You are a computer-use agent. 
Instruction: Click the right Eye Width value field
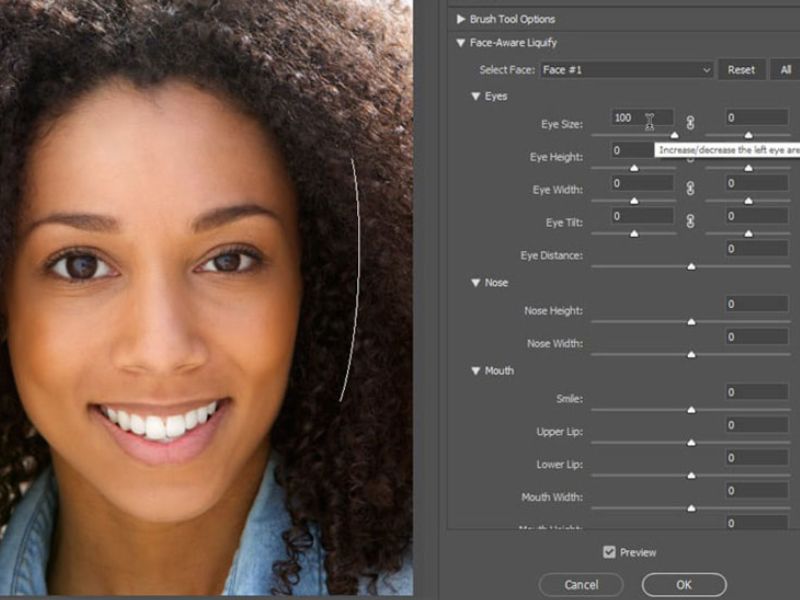coord(757,183)
